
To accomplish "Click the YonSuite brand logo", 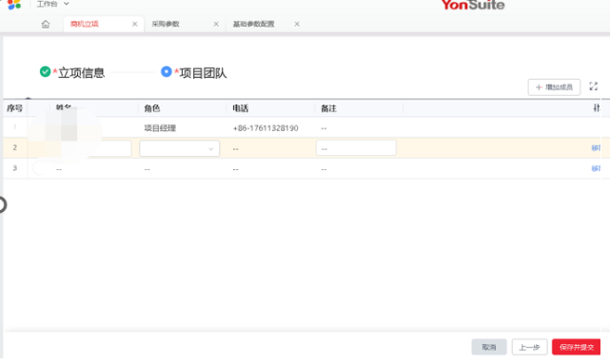I will (473, 5).
